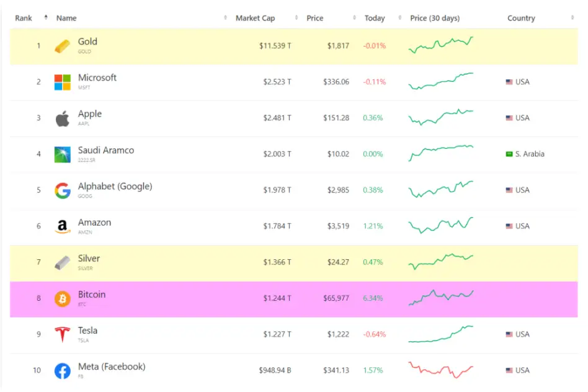Open the Microsoft company link

click(97, 78)
